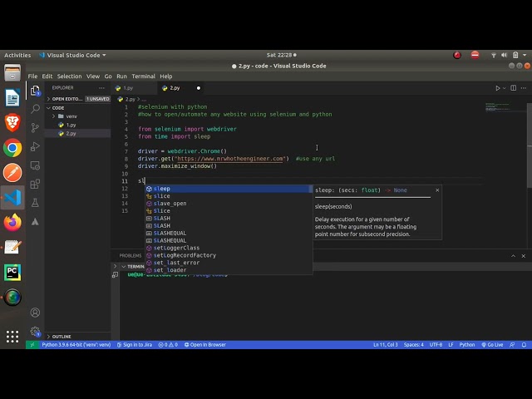Choose the setLoggerClass suggestion
Viewport: 532px width, 399px height.
pyautogui.click(x=229, y=248)
